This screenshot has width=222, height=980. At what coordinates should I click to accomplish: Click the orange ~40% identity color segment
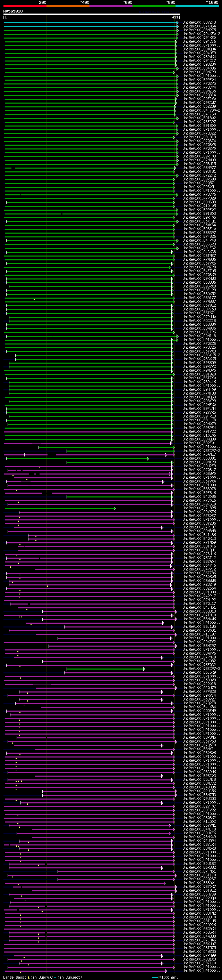tap(68, 6)
